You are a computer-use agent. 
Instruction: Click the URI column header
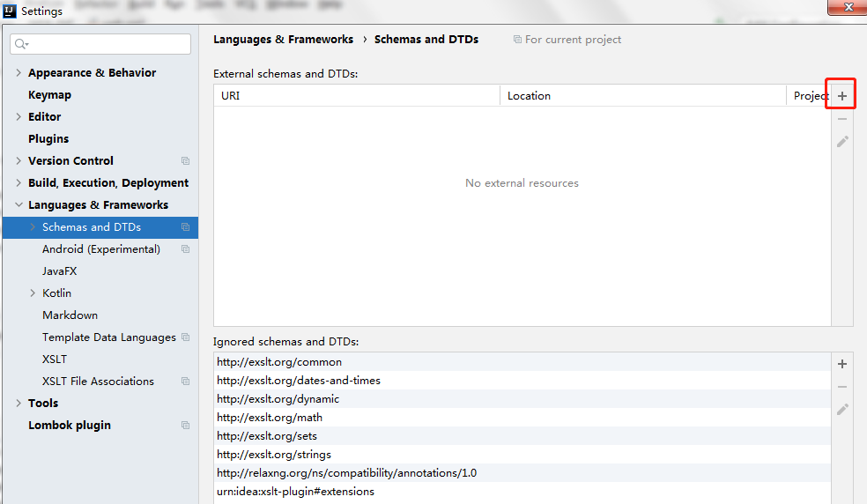tap(357, 96)
